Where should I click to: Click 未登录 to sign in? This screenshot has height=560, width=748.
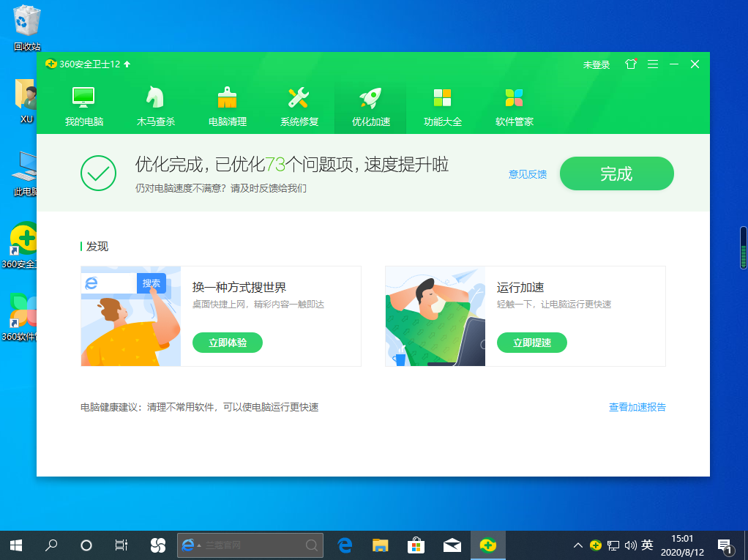596,64
